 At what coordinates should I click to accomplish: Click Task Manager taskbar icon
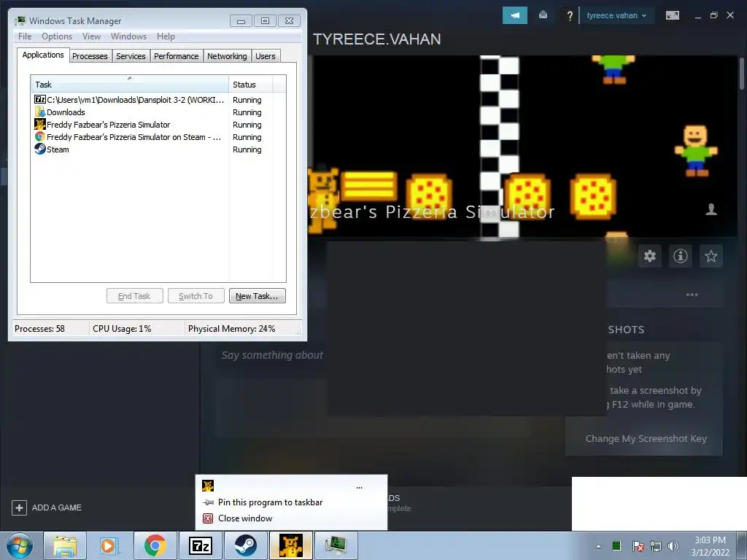tap(336, 545)
